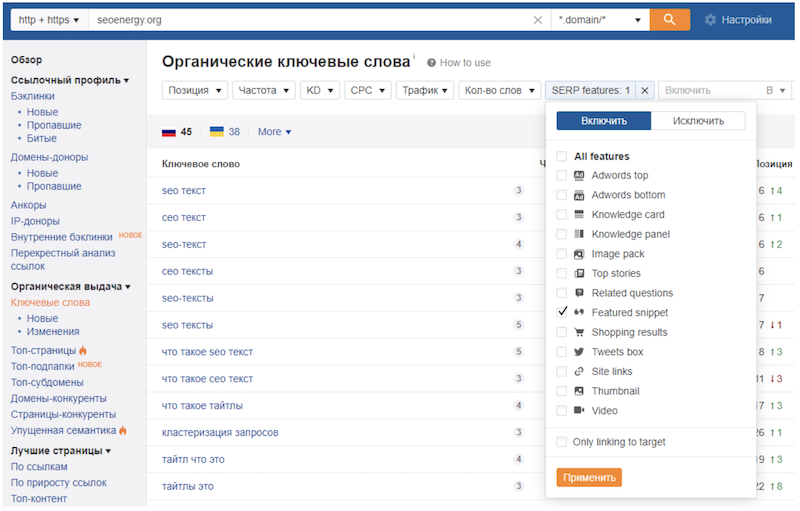Screen dimensions: 800x511
Task: Open the Частота filter dropdown
Action: [264, 90]
